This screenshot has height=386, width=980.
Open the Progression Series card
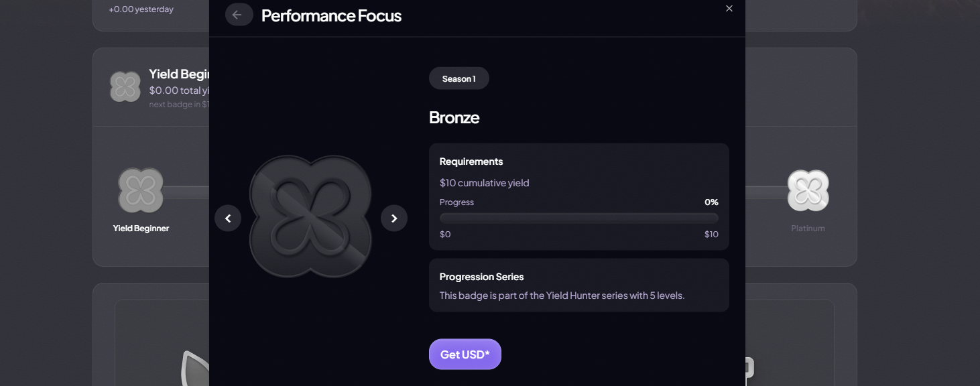578,285
